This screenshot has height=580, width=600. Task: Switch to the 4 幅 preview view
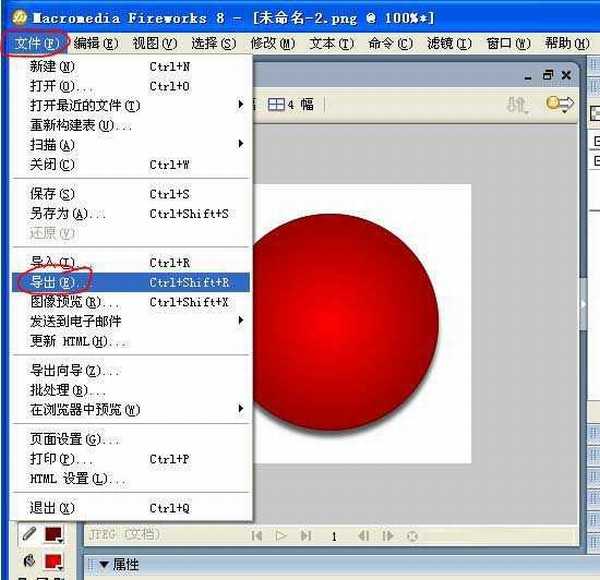coord(290,104)
